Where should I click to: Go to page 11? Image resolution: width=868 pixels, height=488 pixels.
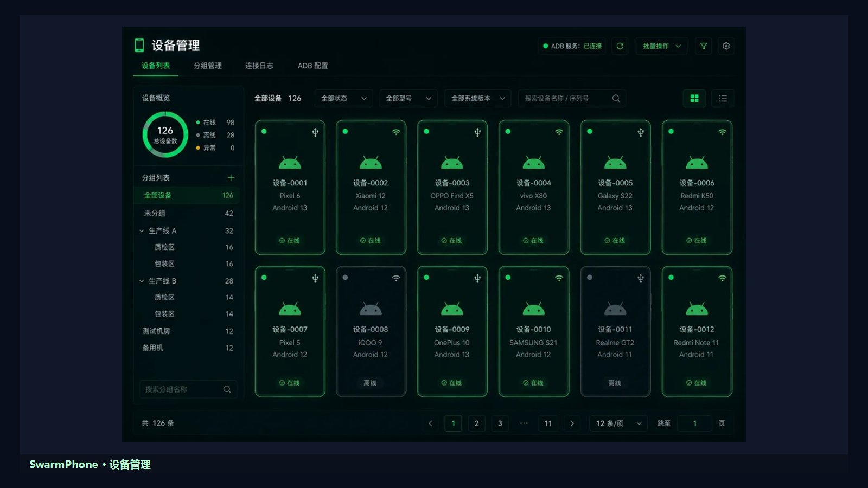coord(548,423)
